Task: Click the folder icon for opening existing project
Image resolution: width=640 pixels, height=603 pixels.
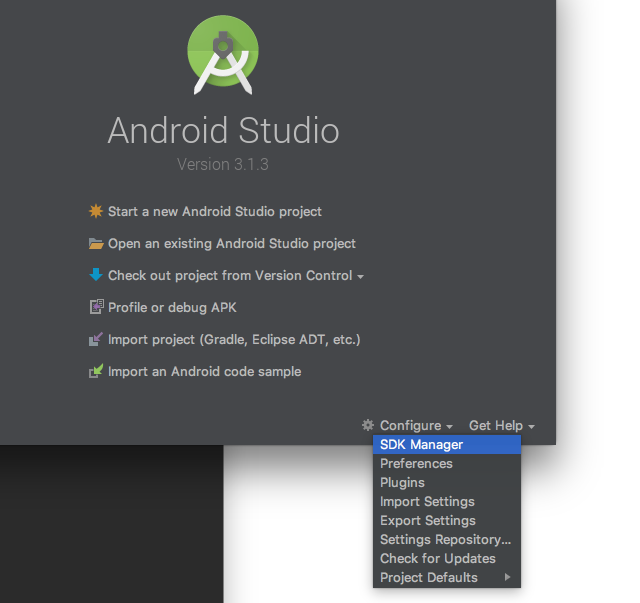Action: (x=96, y=243)
